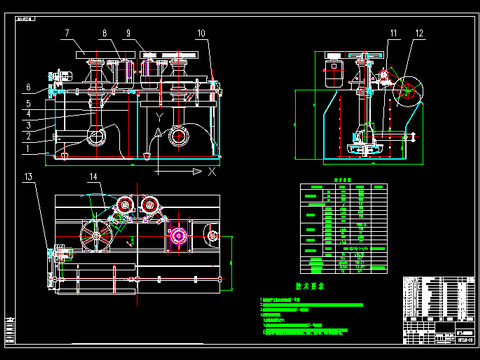The image size is (480, 360).
Task: Select the green technical requirements heading
Action: pos(310,286)
